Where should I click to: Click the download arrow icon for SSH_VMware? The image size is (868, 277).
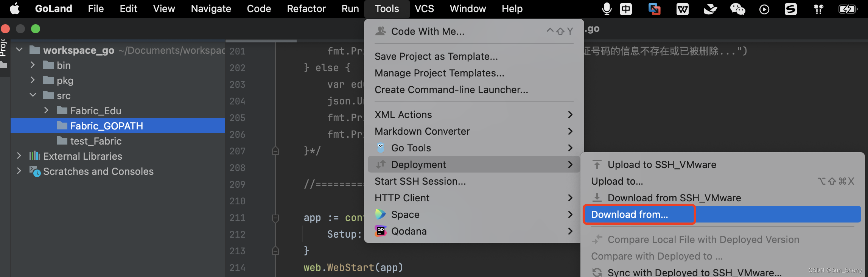[x=597, y=198]
